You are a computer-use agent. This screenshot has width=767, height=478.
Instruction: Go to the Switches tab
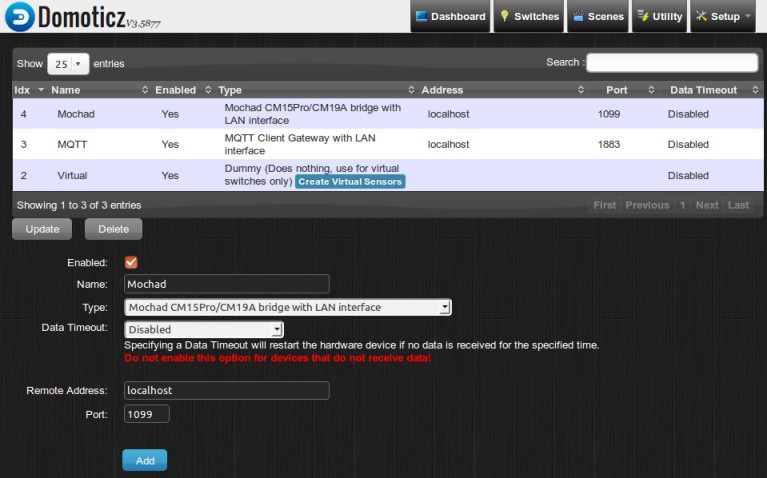pos(529,16)
